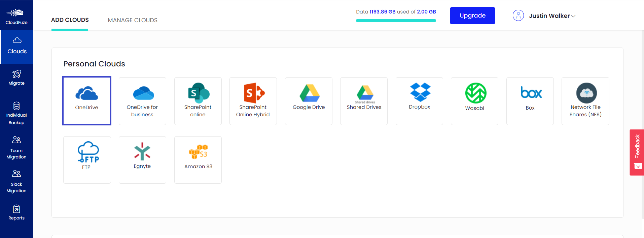
Task: Click the CloudFuze logo
Action: pyautogui.click(x=16, y=16)
